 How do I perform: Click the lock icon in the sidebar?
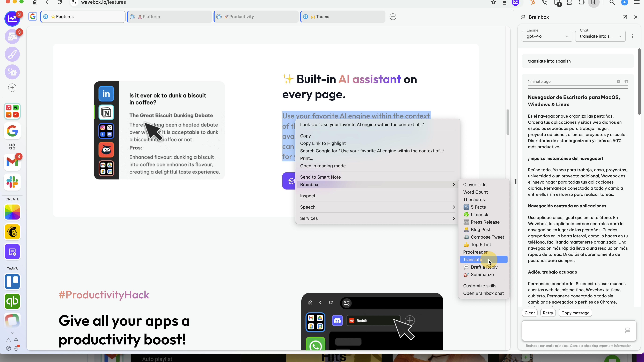pos(16,341)
